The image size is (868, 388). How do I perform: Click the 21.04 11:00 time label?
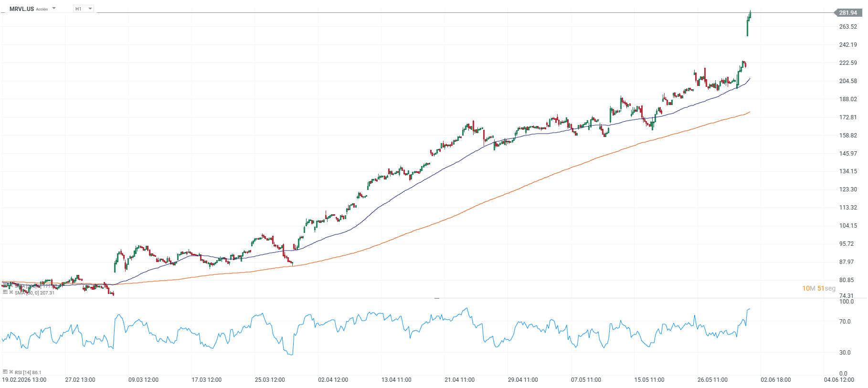[460, 380]
